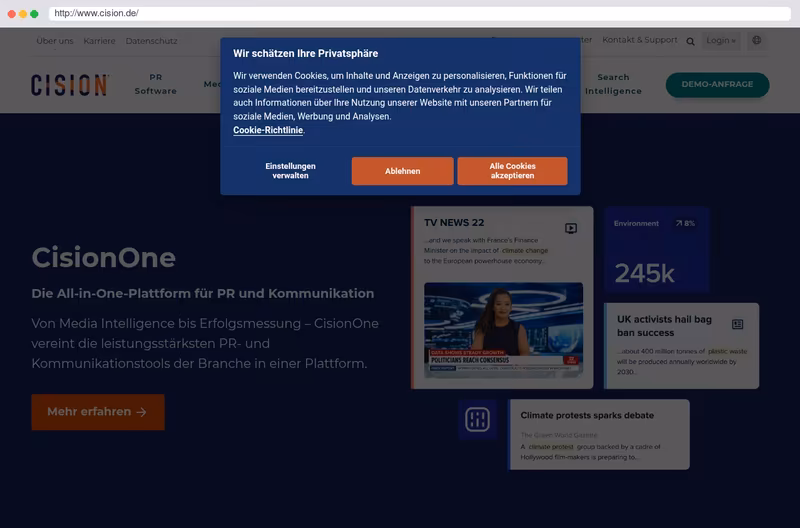Click the browser address bar

click(x=419, y=13)
